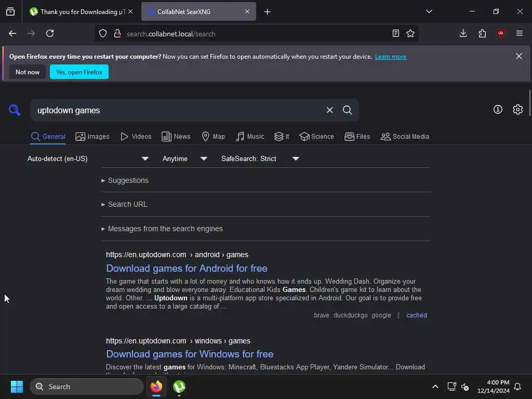Click Not now button
This screenshot has width=532, height=399.
coord(28,72)
